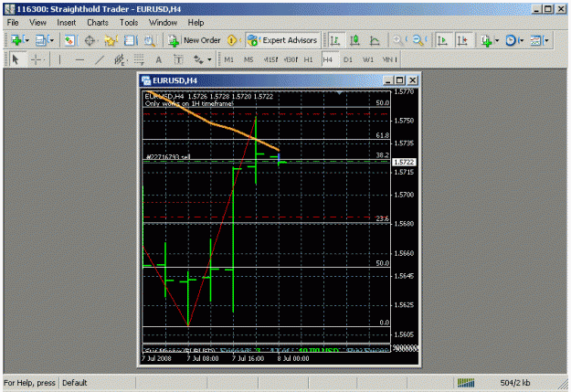Select the Fibonacci Retracement tool
Viewport: 571px width, 392px height.
pyautogui.click(x=139, y=59)
